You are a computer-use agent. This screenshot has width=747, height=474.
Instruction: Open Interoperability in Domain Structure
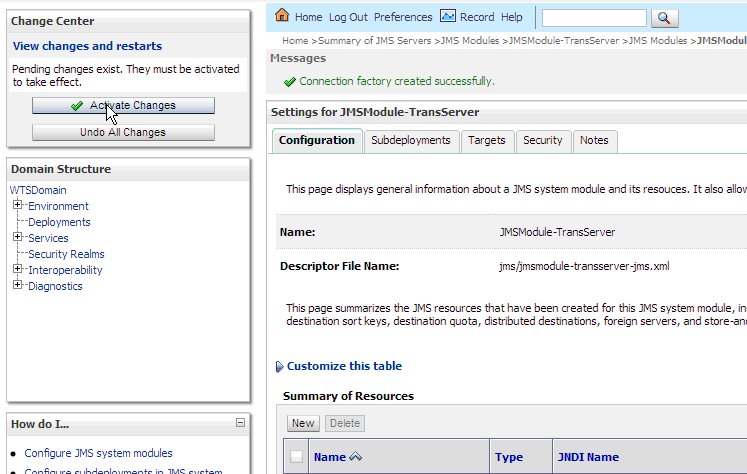point(65,270)
